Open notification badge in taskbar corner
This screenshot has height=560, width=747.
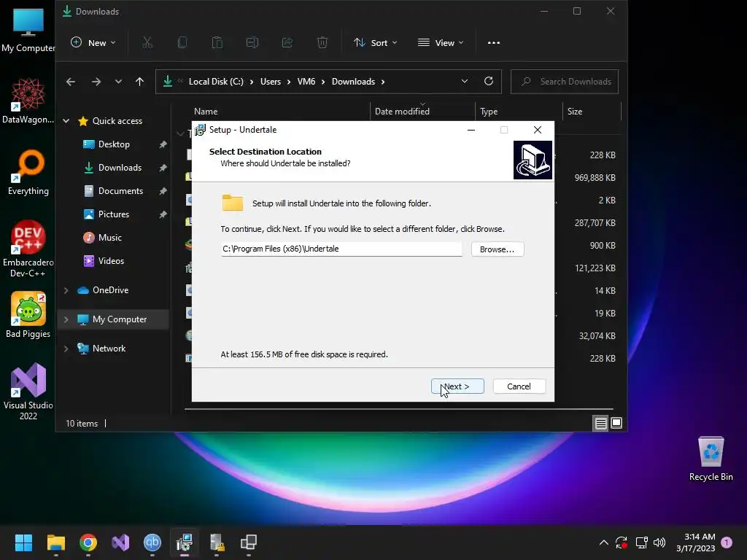727,542
